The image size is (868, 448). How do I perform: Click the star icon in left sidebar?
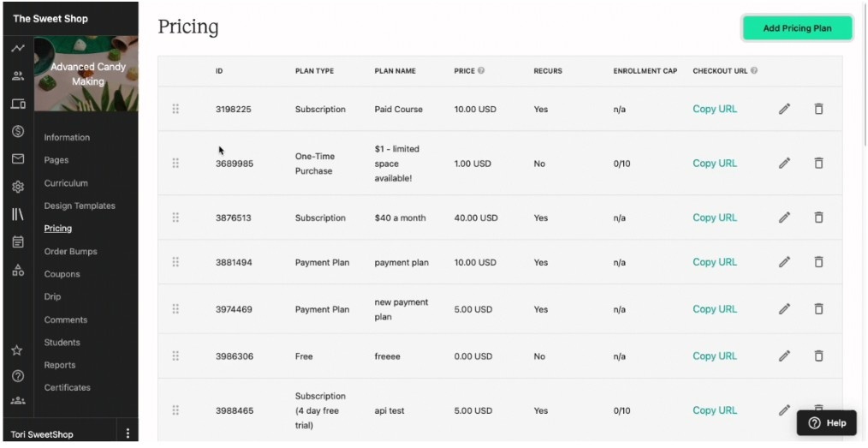point(17,350)
